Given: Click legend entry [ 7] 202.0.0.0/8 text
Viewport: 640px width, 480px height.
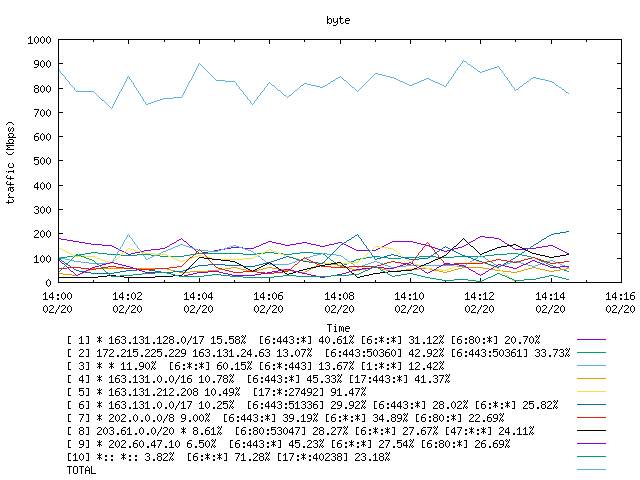Looking at the screenshot, I should click(286, 418).
